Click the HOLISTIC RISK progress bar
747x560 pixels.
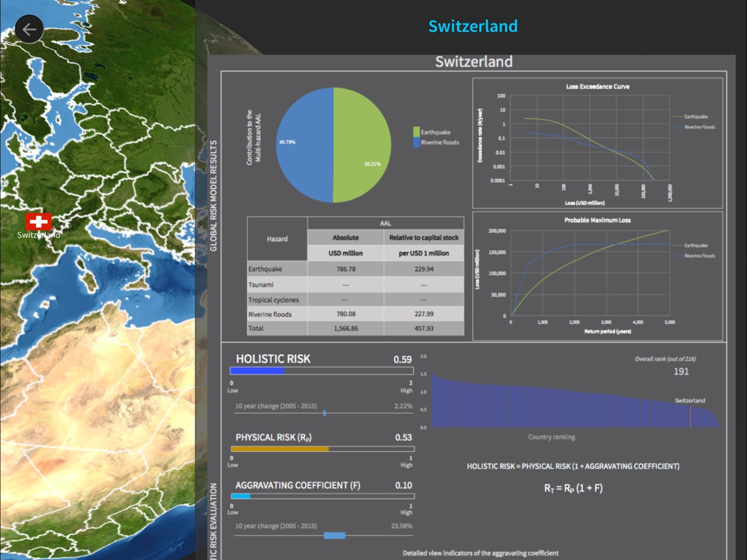pos(322,371)
